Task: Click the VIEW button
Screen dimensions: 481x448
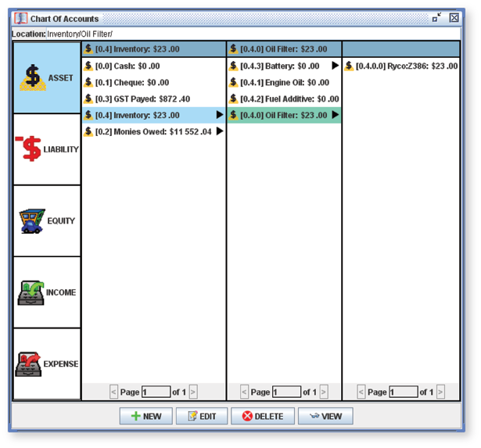Action: 325,416
